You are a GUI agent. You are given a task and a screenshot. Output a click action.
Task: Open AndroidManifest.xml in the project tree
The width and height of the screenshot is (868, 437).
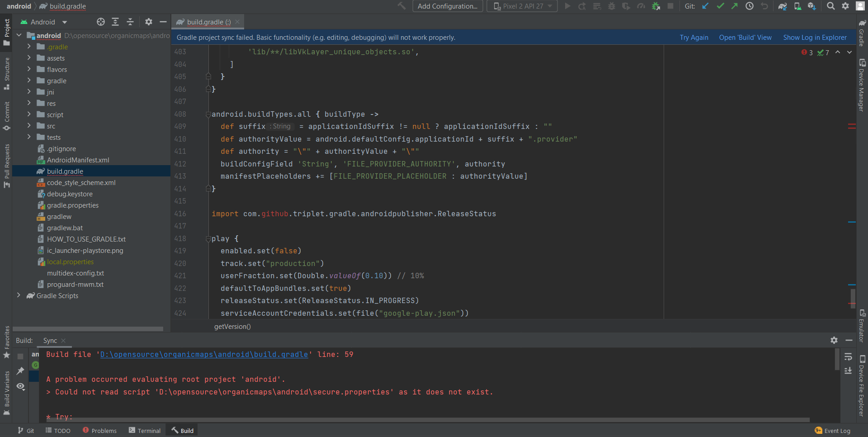78,160
